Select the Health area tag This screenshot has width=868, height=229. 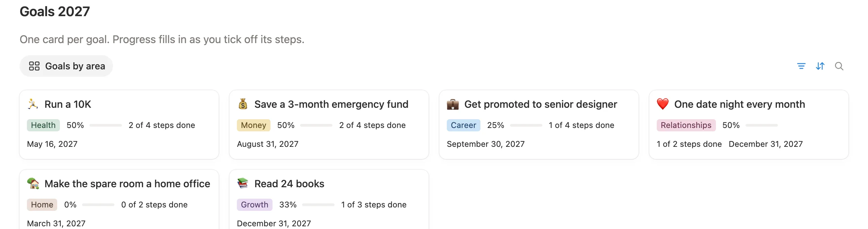pos(43,125)
